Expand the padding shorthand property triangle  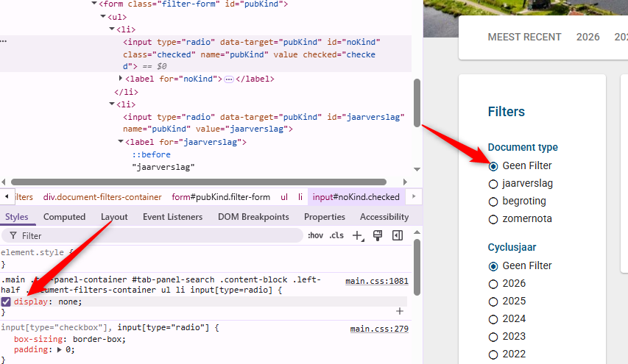[59, 350]
